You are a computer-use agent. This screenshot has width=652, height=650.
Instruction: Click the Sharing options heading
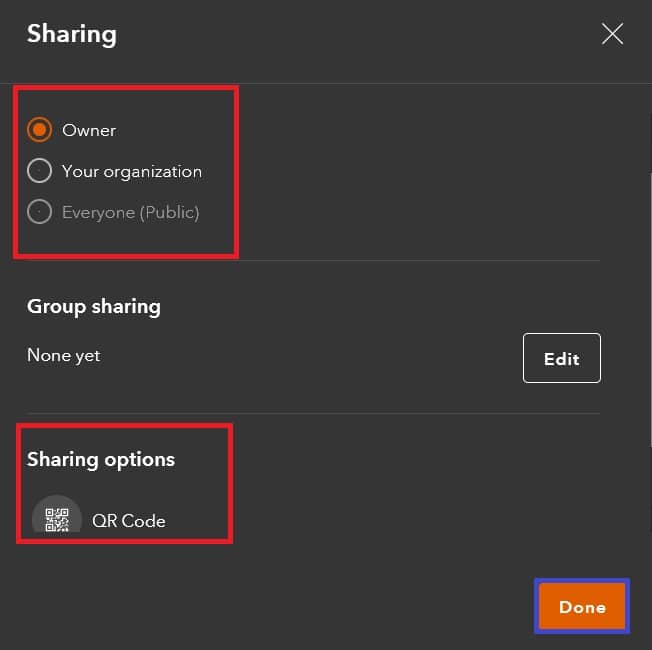click(x=101, y=460)
